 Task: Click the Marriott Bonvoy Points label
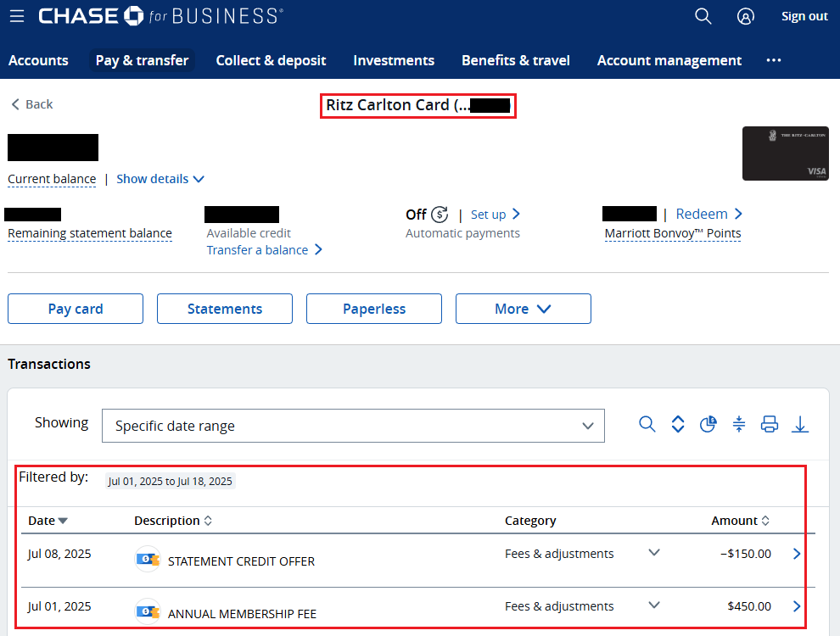673,233
